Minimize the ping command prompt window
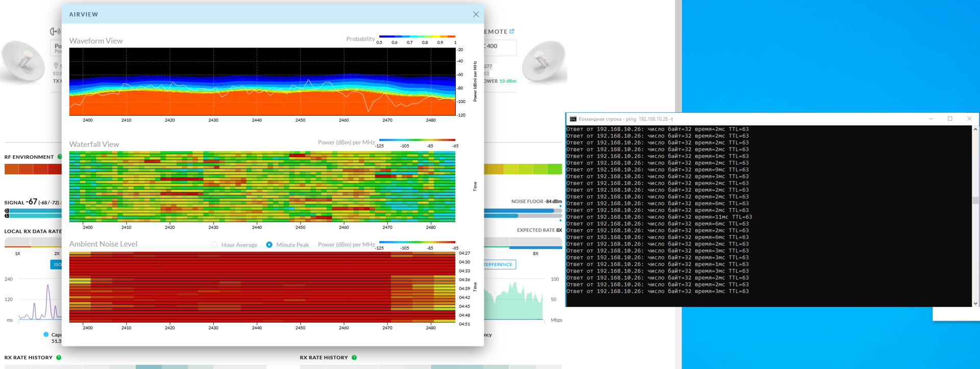Viewport: 980px width, 369px height. pos(931,119)
